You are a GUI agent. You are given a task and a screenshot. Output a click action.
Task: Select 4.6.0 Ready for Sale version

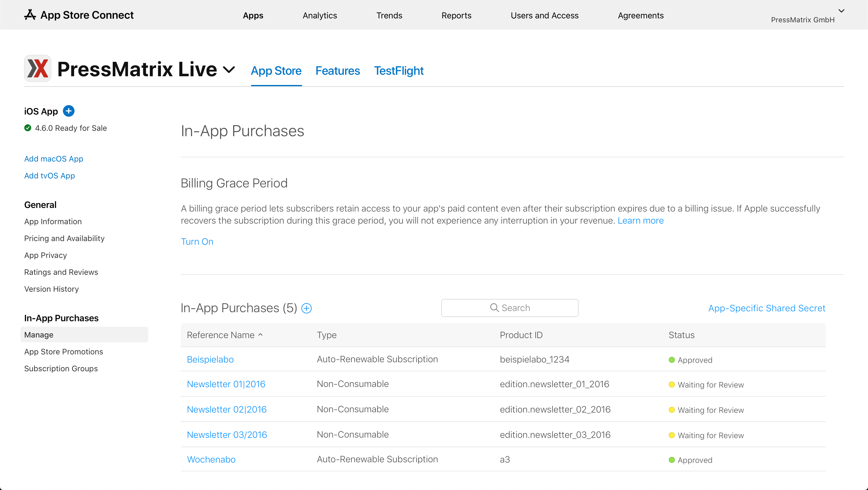[x=71, y=128]
